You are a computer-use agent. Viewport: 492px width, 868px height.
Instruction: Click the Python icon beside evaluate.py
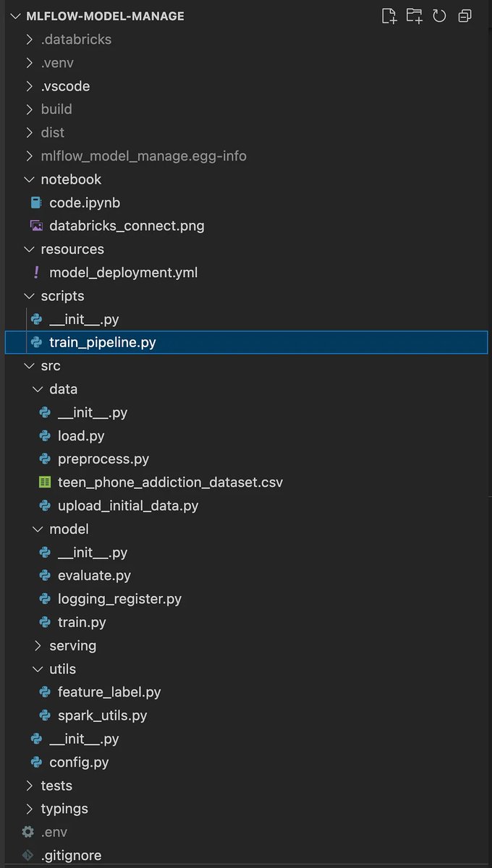pos(45,576)
